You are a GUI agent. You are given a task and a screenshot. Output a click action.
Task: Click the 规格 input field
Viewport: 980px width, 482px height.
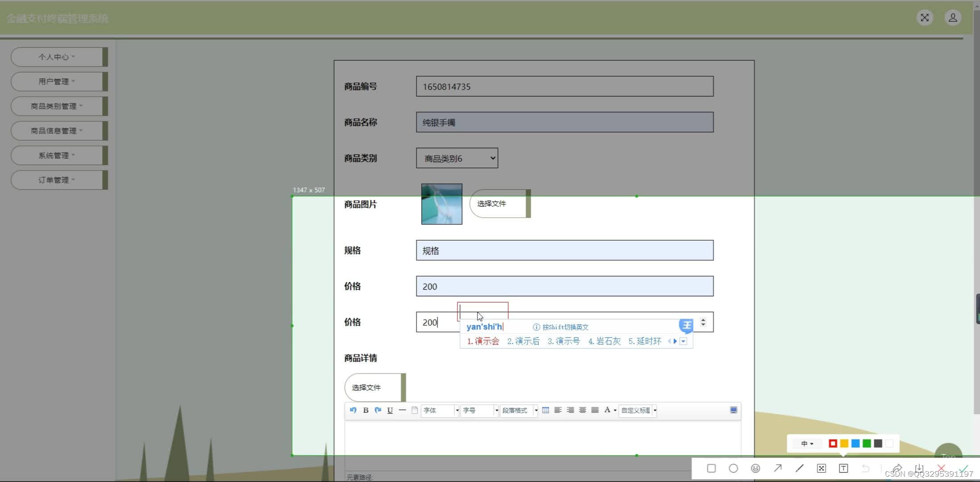tap(565, 250)
